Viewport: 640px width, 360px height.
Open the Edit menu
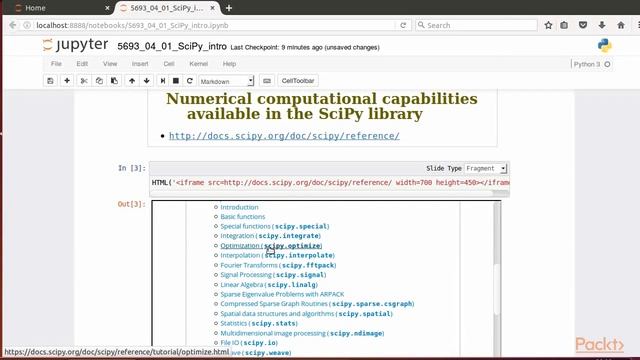click(82, 64)
